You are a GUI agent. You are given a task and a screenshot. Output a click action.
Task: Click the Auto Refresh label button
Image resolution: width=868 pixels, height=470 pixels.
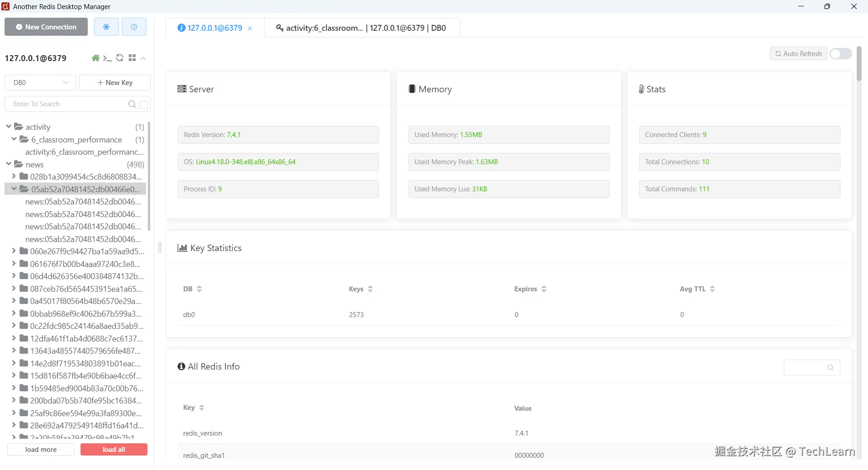(x=798, y=54)
